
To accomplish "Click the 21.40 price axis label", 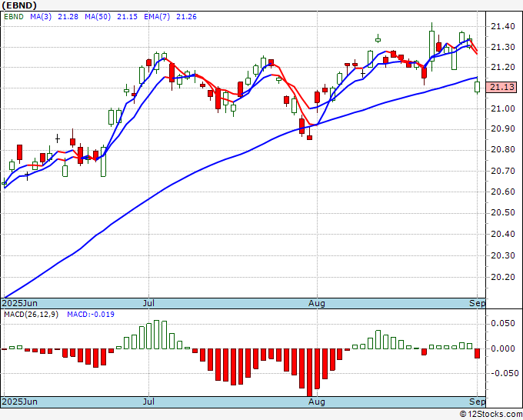I will 503,26.
